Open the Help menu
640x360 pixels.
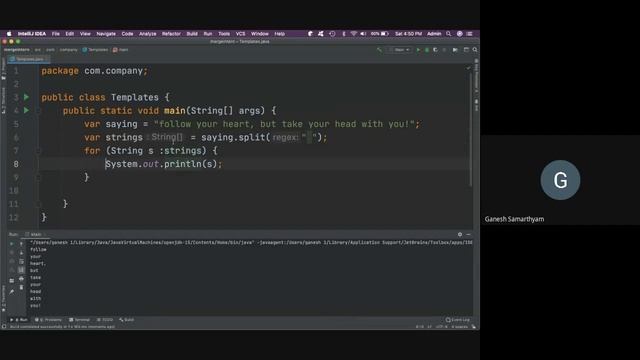coord(280,34)
